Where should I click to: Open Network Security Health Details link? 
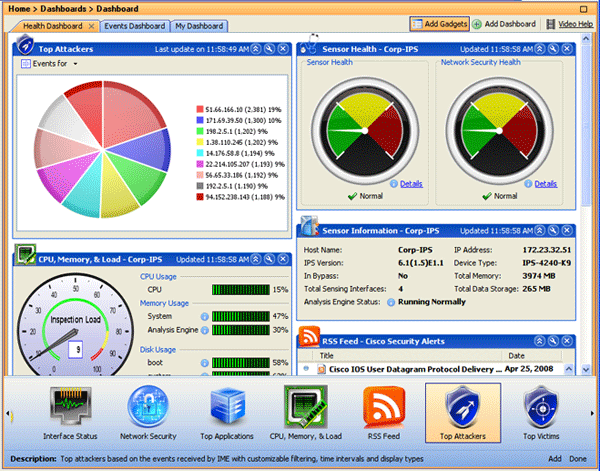[545, 184]
